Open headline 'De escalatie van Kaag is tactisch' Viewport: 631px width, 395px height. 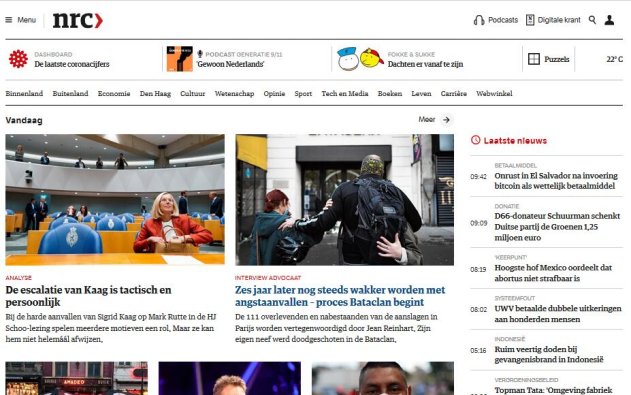tap(89, 296)
